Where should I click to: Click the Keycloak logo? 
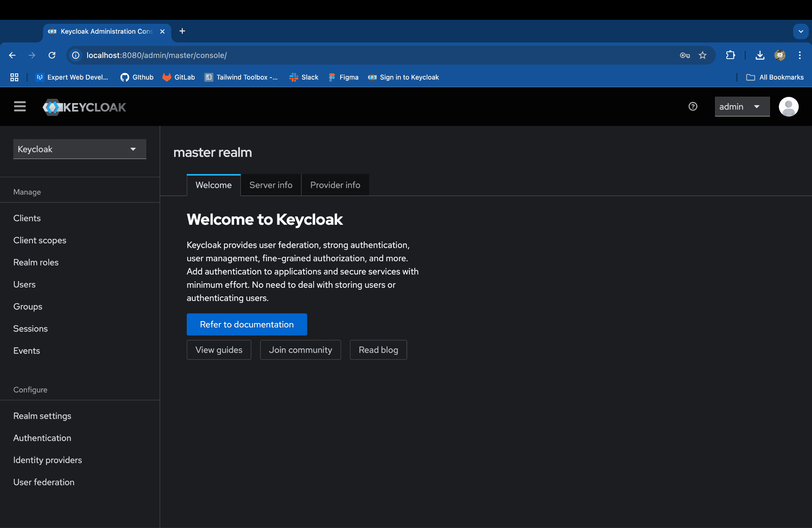(84, 107)
